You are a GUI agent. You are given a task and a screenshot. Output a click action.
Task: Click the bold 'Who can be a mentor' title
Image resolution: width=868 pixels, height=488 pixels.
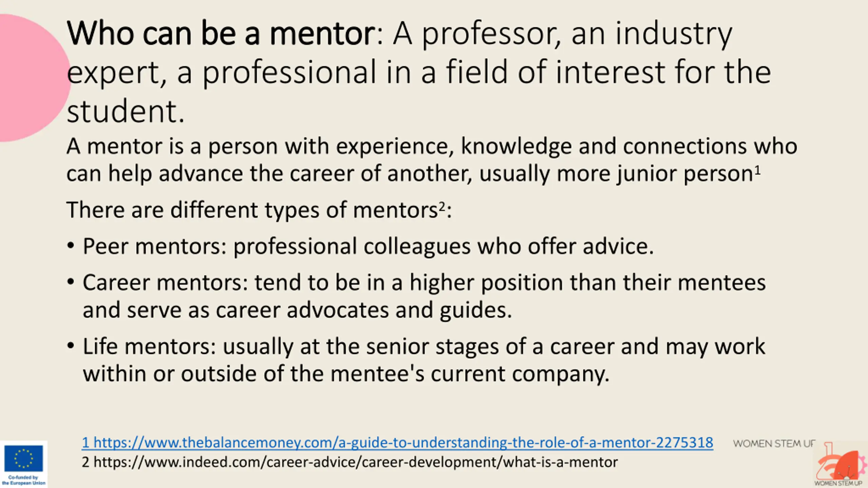221,34
